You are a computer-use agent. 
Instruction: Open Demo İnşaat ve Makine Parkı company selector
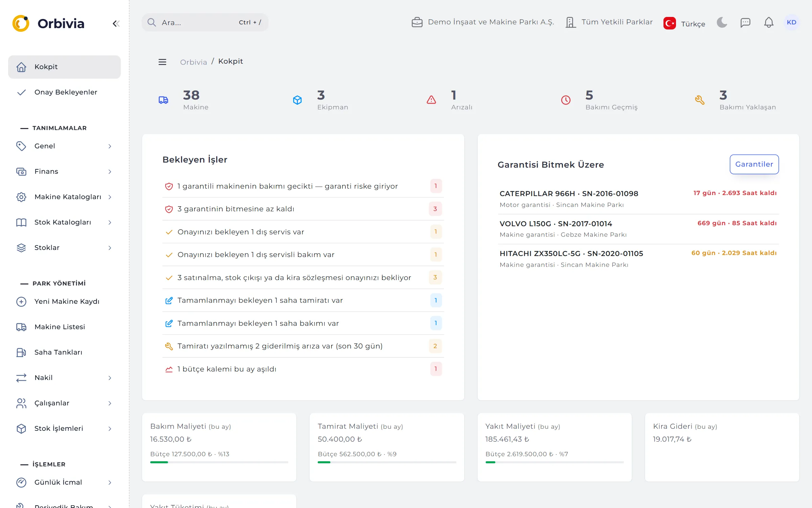483,22
